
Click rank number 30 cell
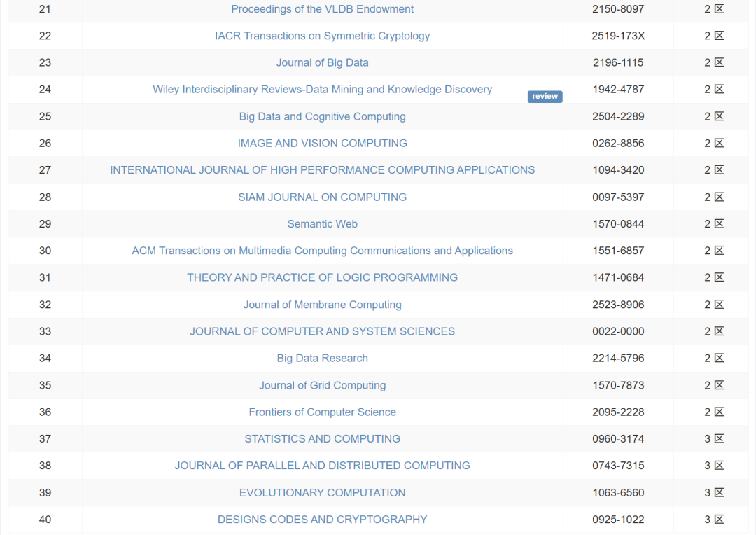click(45, 251)
